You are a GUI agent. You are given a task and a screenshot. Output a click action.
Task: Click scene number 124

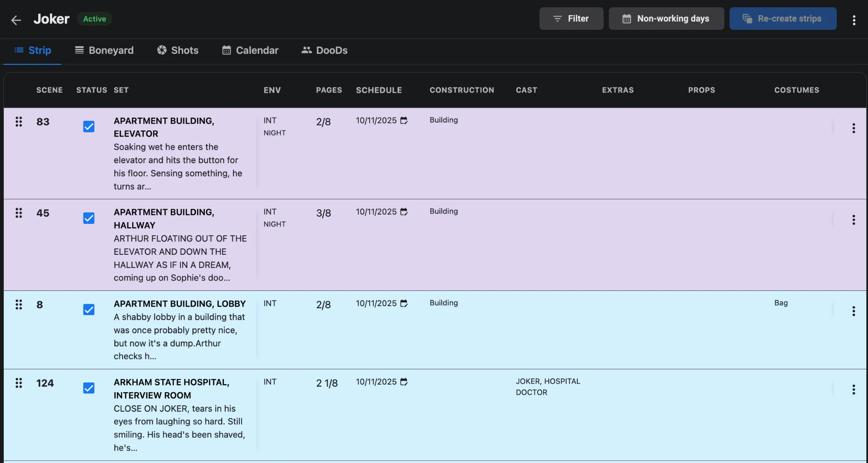click(45, 383)
